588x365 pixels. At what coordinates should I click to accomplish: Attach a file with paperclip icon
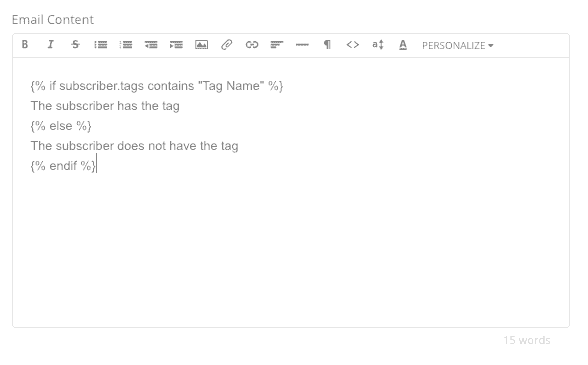pyautogui.click(x=226, y=45)
